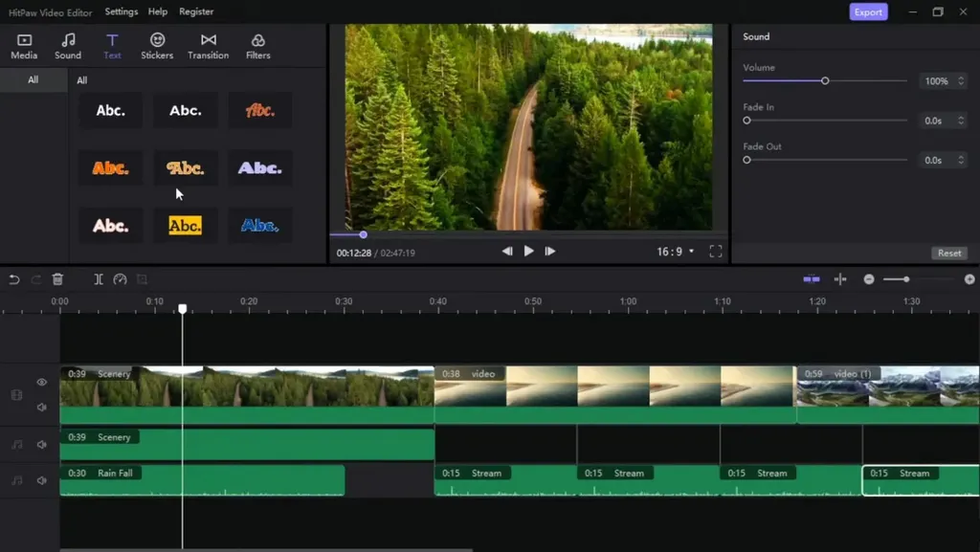Click the redo icon
The height and width of the screenshot is (552, 980).
tap(36, 279)
